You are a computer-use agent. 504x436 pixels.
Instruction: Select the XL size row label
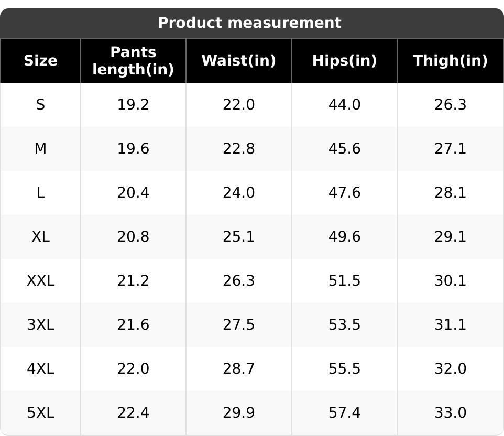pos(40,237)
